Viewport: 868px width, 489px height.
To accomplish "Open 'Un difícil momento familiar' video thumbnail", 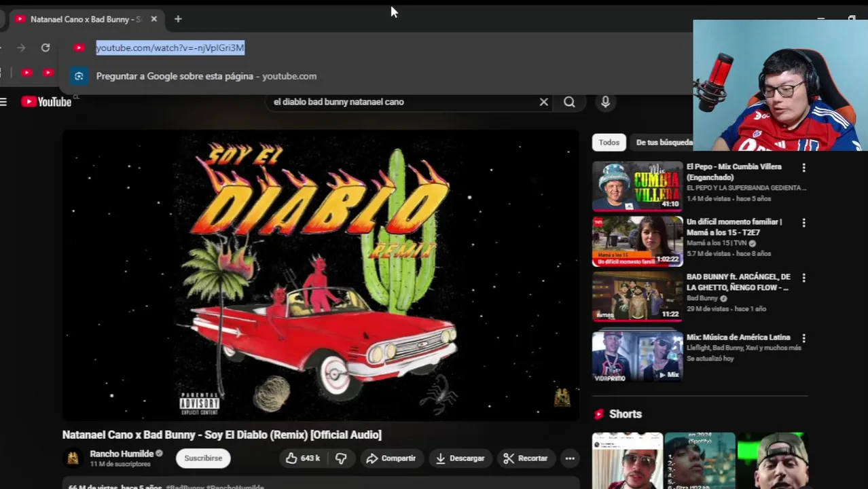I will coord(637,241).
